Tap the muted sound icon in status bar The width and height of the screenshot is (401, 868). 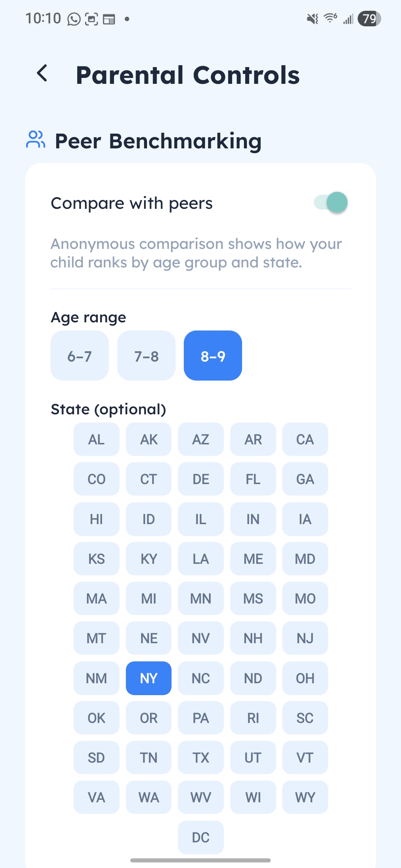[x=312, y=19]
